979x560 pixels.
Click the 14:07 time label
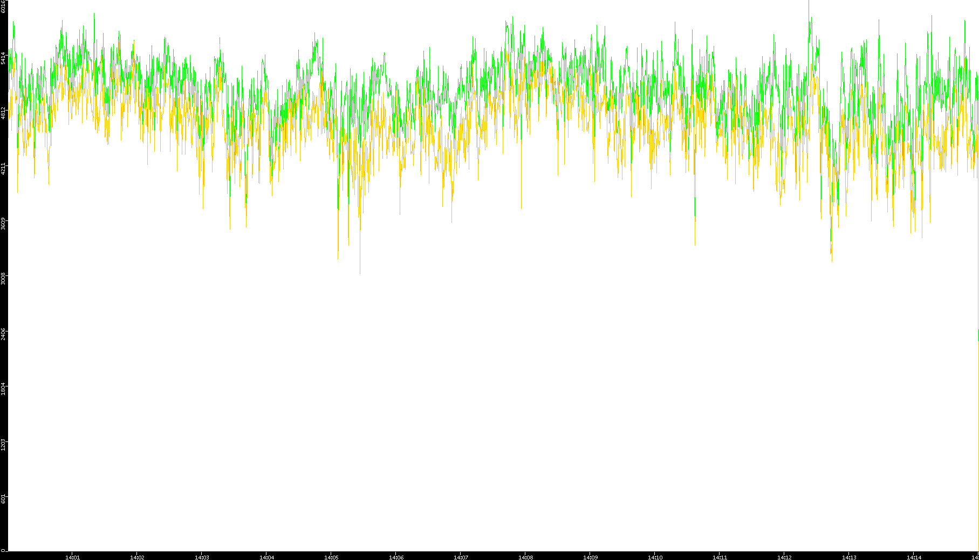pos(461,557)
